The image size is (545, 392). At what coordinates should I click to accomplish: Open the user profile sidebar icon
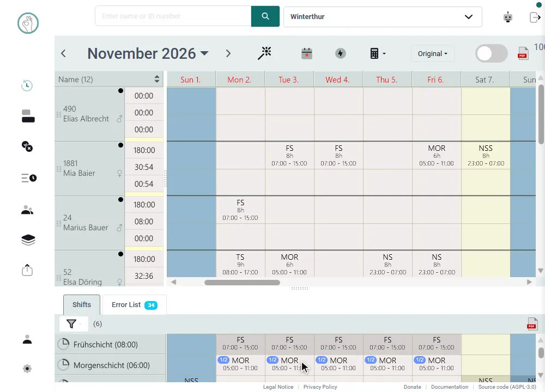[27, 339]
